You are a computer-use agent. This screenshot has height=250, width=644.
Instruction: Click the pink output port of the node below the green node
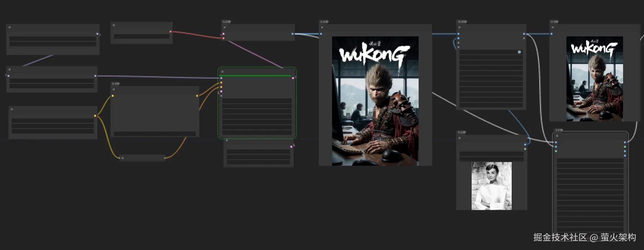click(x=291, y=147)
